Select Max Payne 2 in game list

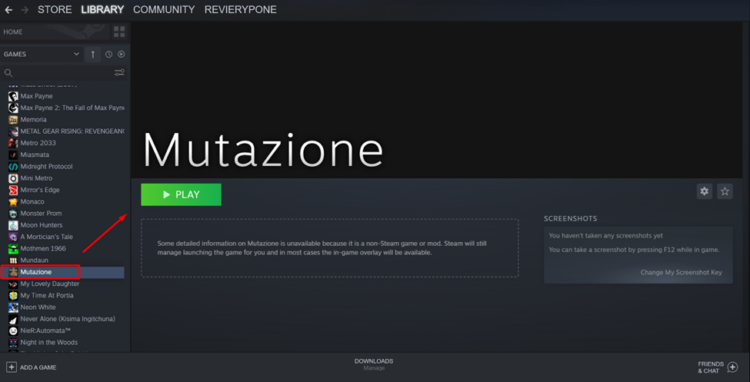66,108
